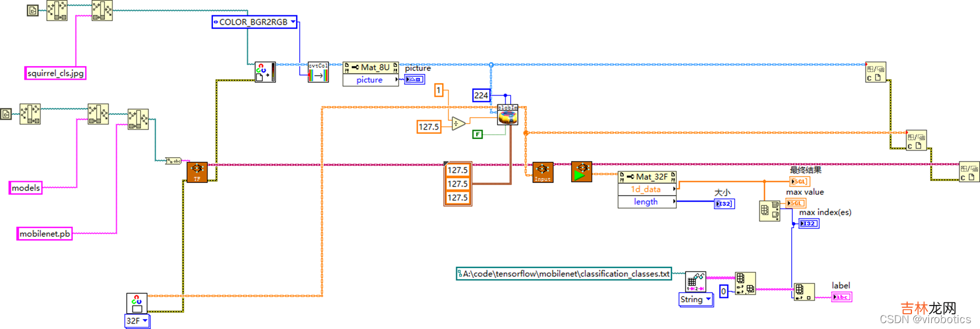
Task: Click the Mat_8U property node header
Action: [370, 67]
